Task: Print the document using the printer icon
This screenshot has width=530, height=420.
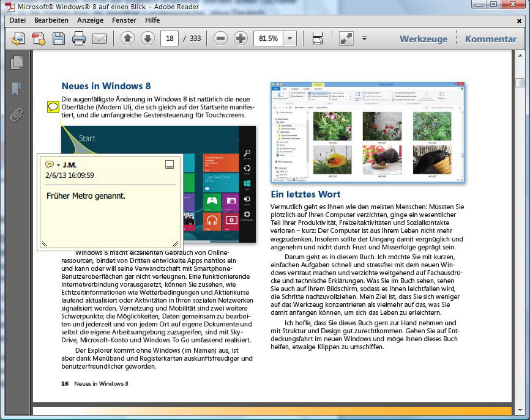Action: [x=79, y=39]
